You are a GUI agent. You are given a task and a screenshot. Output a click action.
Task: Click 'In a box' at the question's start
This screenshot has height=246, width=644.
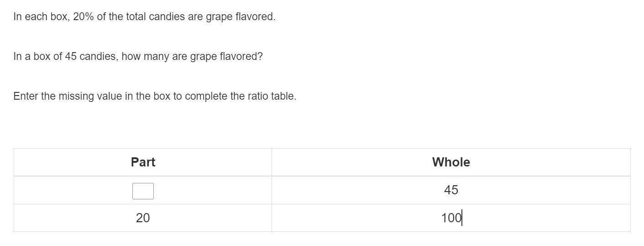[x=32, y=57]
